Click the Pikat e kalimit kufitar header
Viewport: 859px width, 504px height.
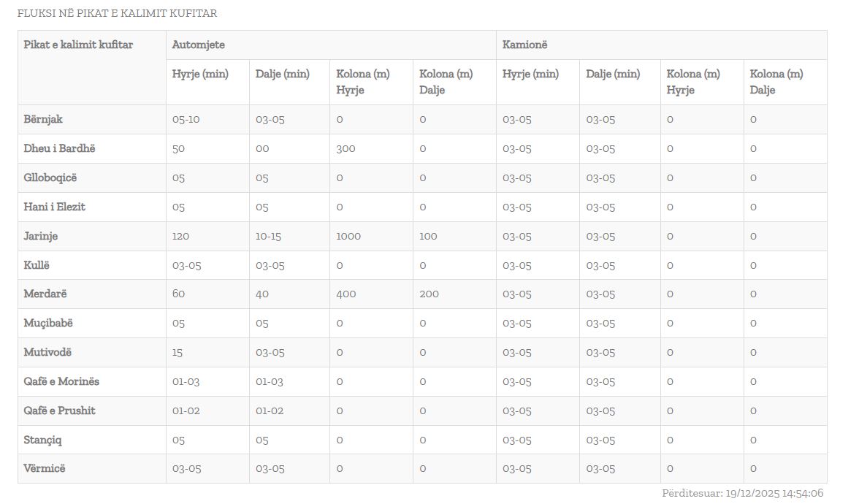(78, 45)
